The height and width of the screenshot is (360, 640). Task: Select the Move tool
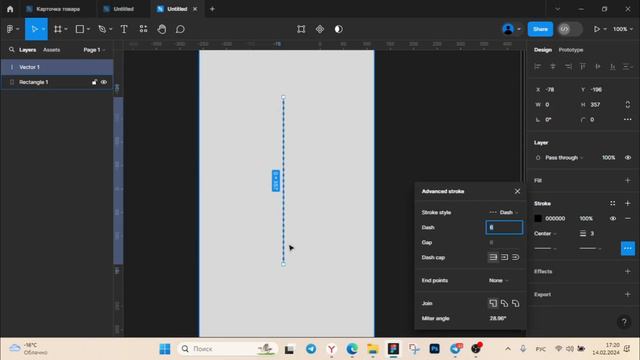click(34, 29)
